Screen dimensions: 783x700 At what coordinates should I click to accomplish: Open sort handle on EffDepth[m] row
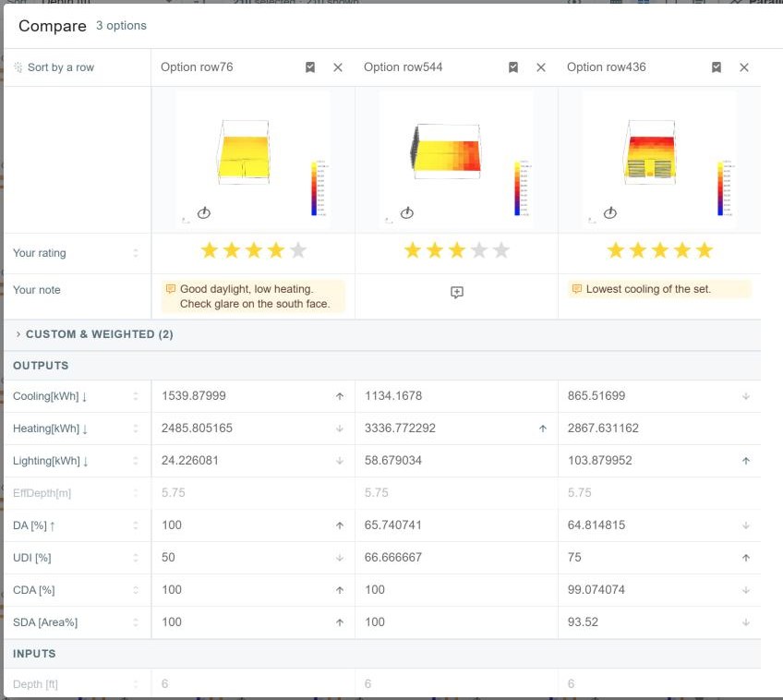click(136, 493)
